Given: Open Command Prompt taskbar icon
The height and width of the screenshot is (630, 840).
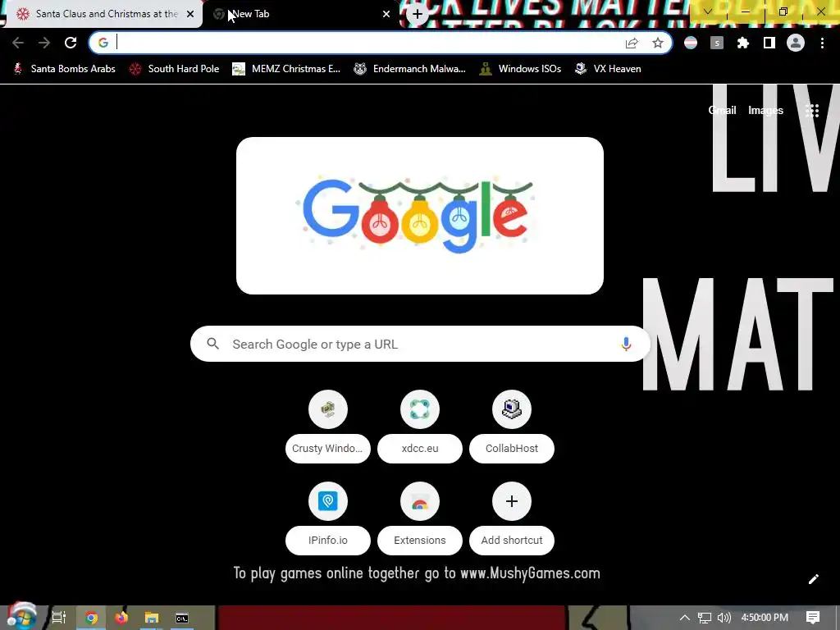Looking at the screenshot, I should (182, 618).
